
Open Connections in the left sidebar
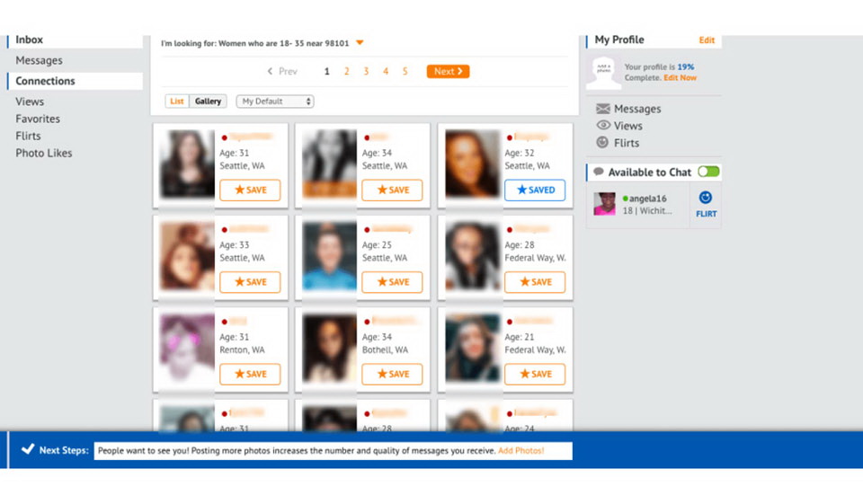tap(45, 81)
